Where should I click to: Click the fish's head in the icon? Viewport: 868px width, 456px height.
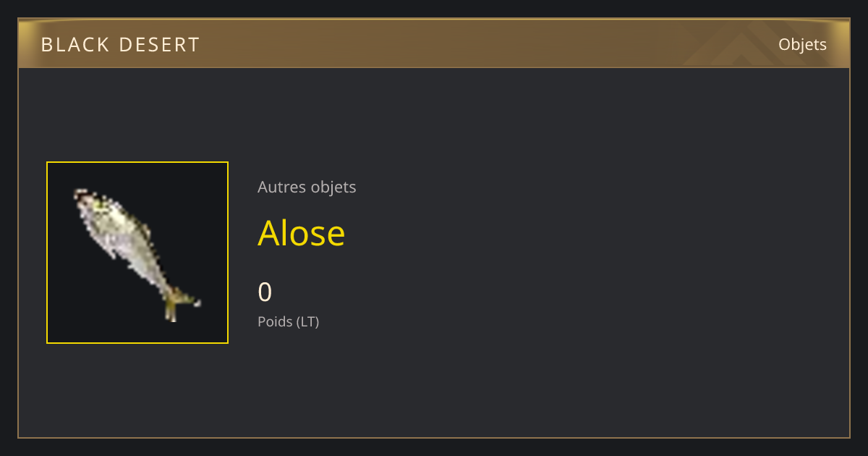coord(90,203)
